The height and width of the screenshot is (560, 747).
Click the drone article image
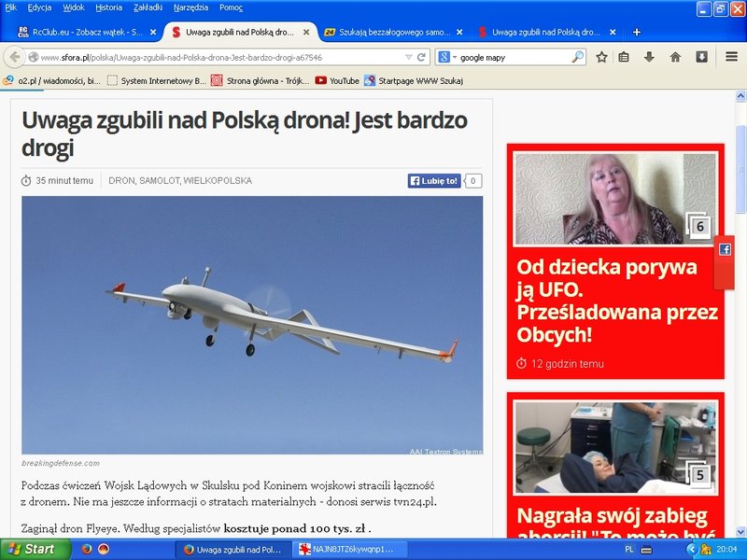click(252, 325)
